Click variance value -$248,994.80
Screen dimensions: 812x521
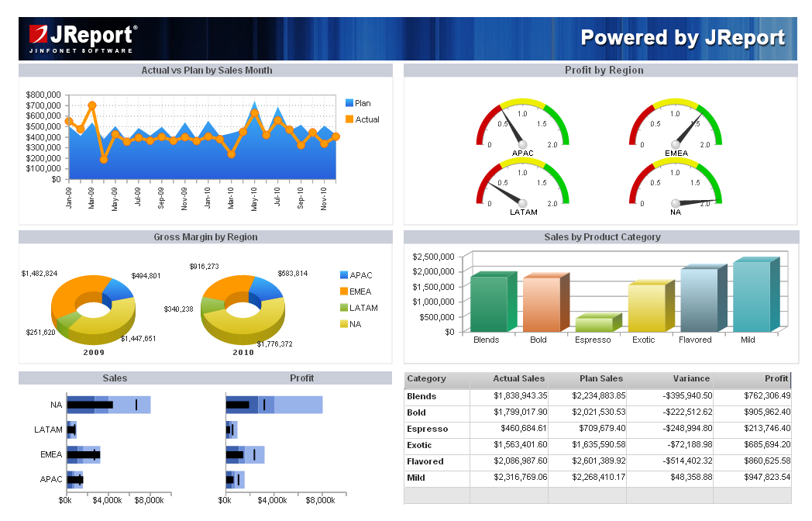click(687, 428)
